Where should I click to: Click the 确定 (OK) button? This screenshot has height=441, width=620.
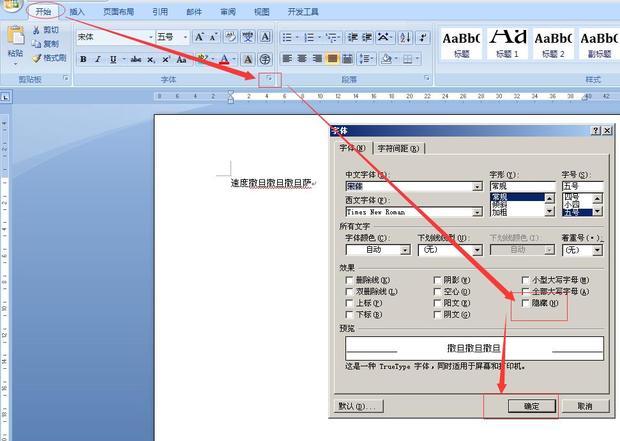[531, 406]
